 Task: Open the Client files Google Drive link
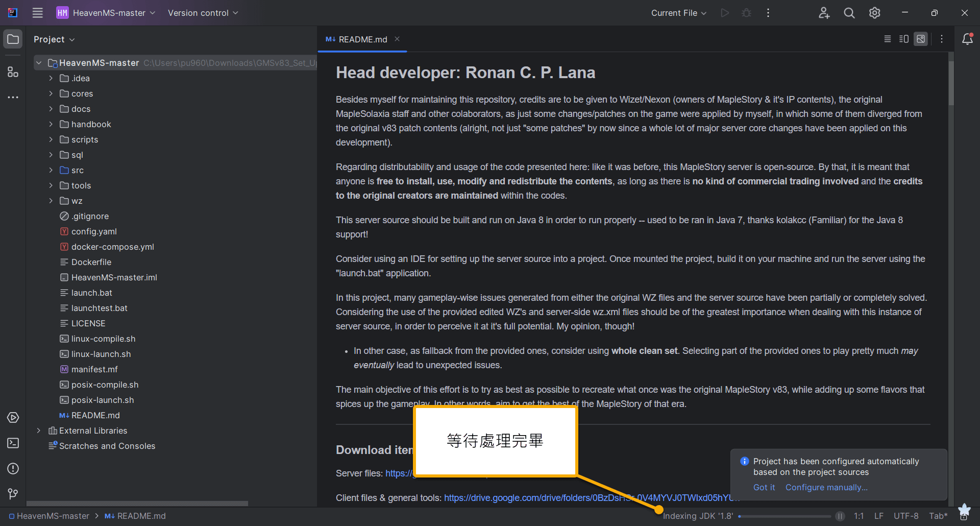click(591, 498)
